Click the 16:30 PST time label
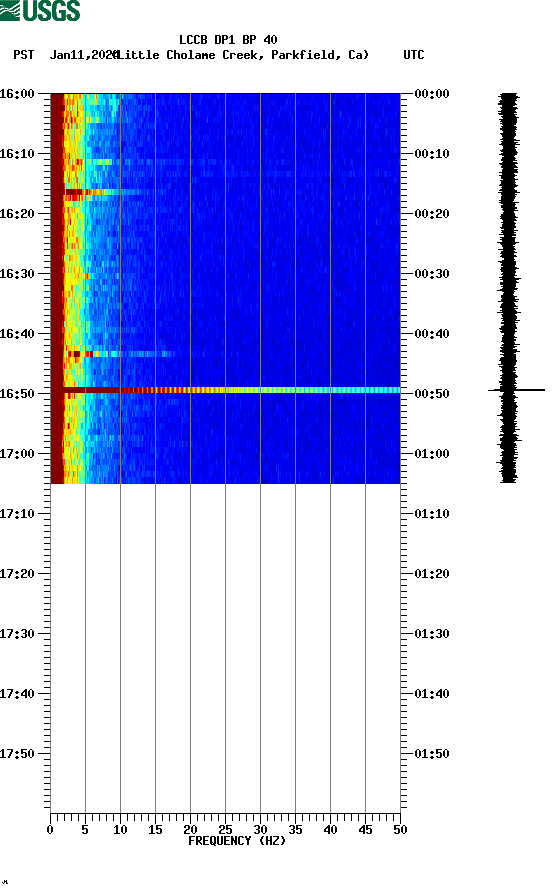This screenshot has width=552, height=893. click(17, 274)
